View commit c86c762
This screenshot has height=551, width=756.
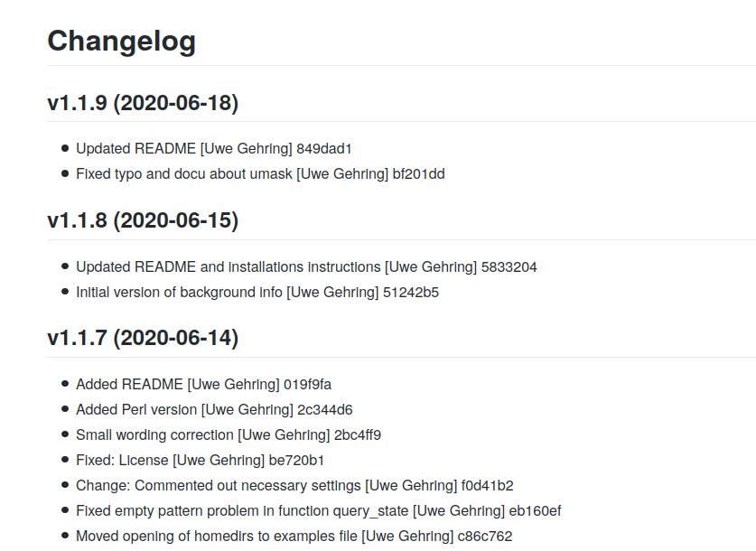(485, 536)
